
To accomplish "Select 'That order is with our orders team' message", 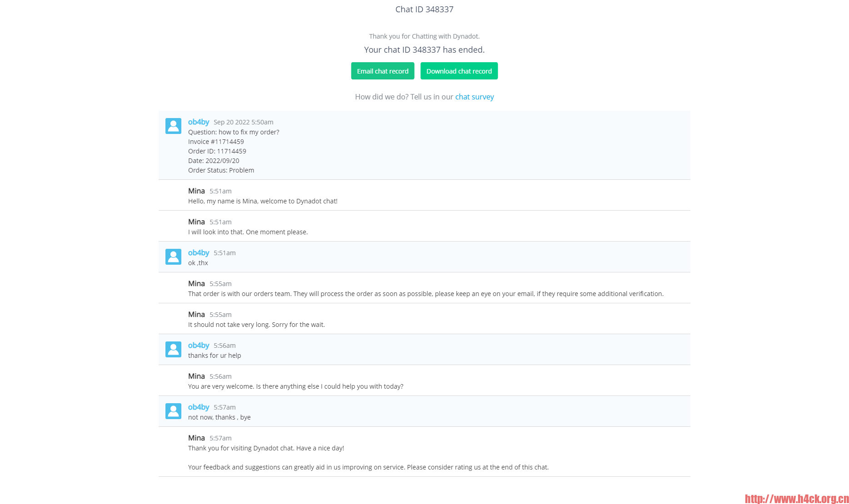I will (x=426, y=294).
